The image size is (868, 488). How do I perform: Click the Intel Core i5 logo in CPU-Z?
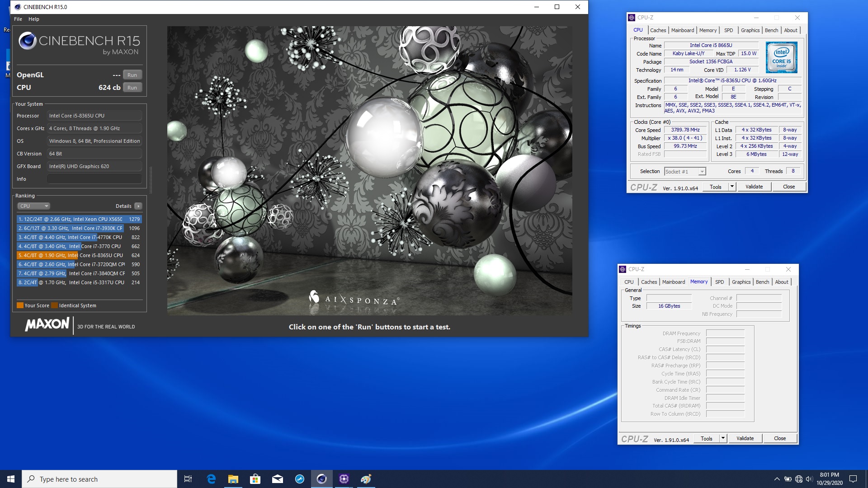pyautogui.click(x=781, y=57)
